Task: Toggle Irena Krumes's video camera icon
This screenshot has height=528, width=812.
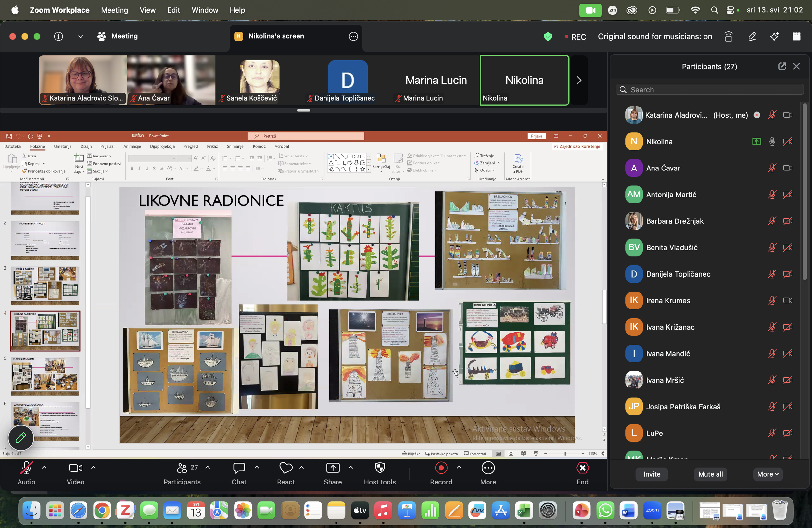Action: pyautogui.click(x=787, y=300)
